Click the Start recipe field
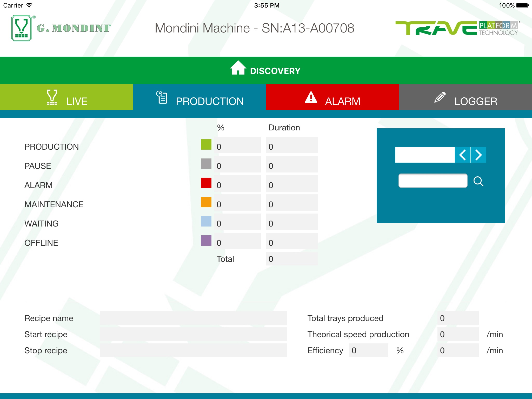Screen dimensions: 532x399 (193, 334)
